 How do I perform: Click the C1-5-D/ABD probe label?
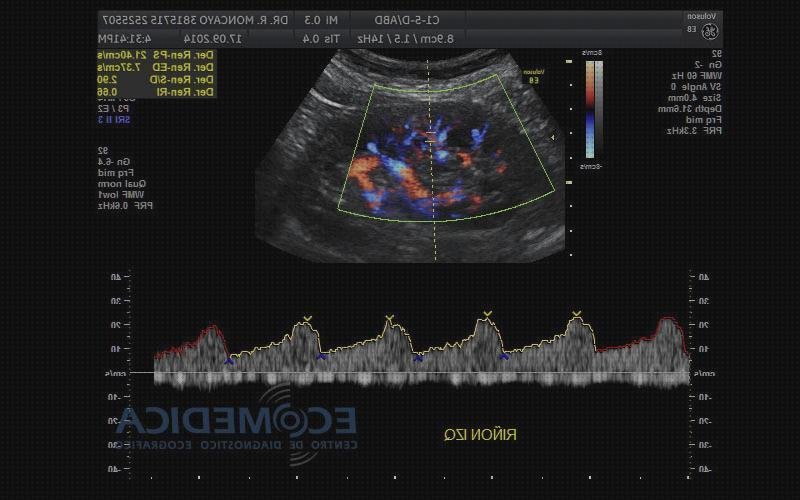[407, 20]
